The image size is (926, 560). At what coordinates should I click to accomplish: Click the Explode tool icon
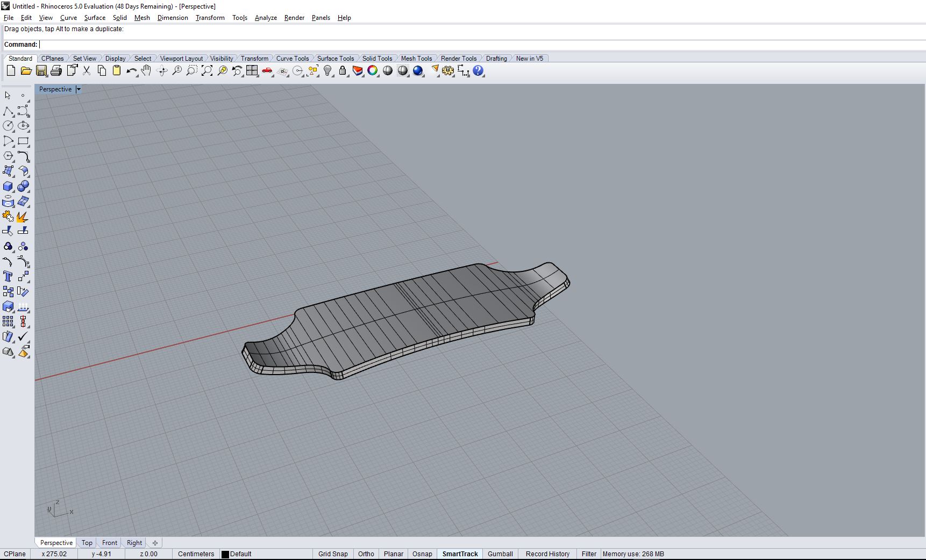click(23, 216)
